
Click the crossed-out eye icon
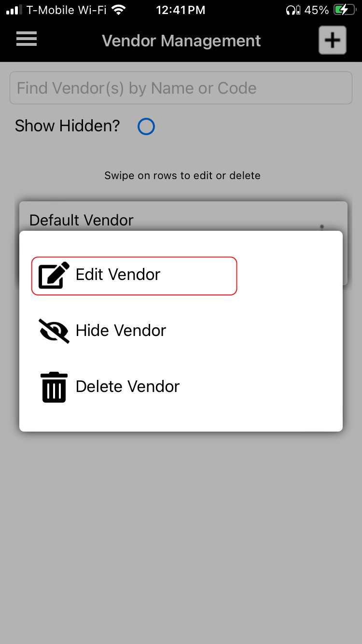[54, 331]
